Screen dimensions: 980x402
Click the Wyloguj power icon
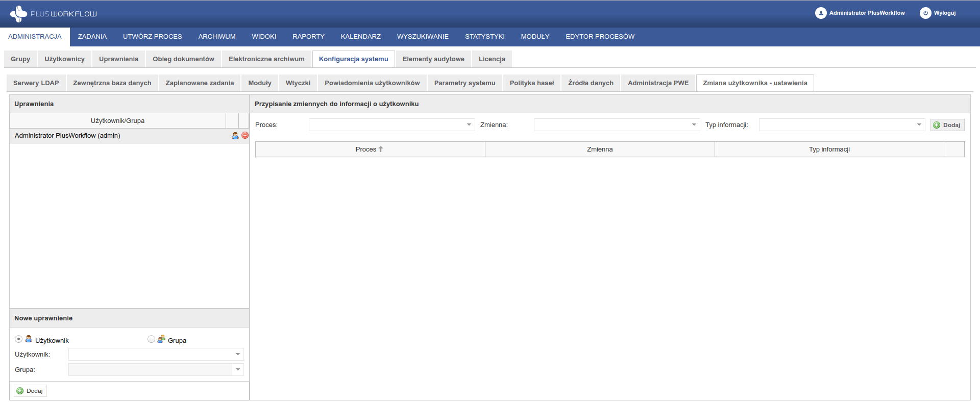point(925,13)
